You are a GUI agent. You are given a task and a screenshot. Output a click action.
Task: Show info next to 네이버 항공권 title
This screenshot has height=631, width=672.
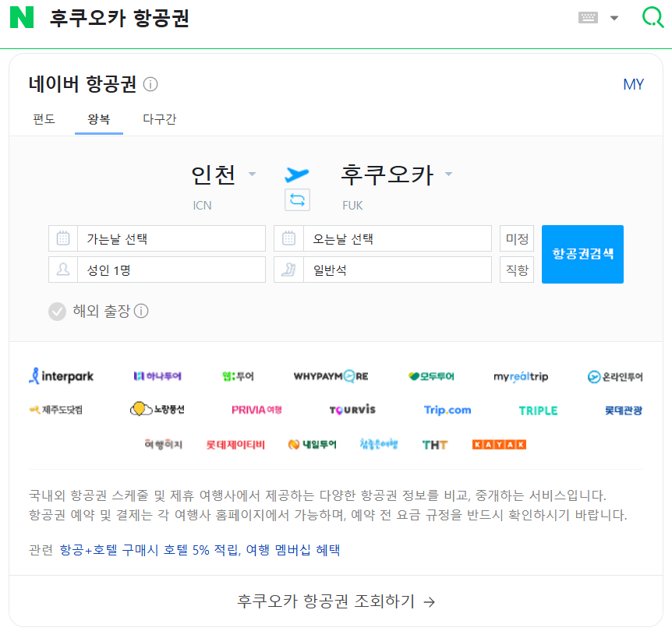[150, 84]
